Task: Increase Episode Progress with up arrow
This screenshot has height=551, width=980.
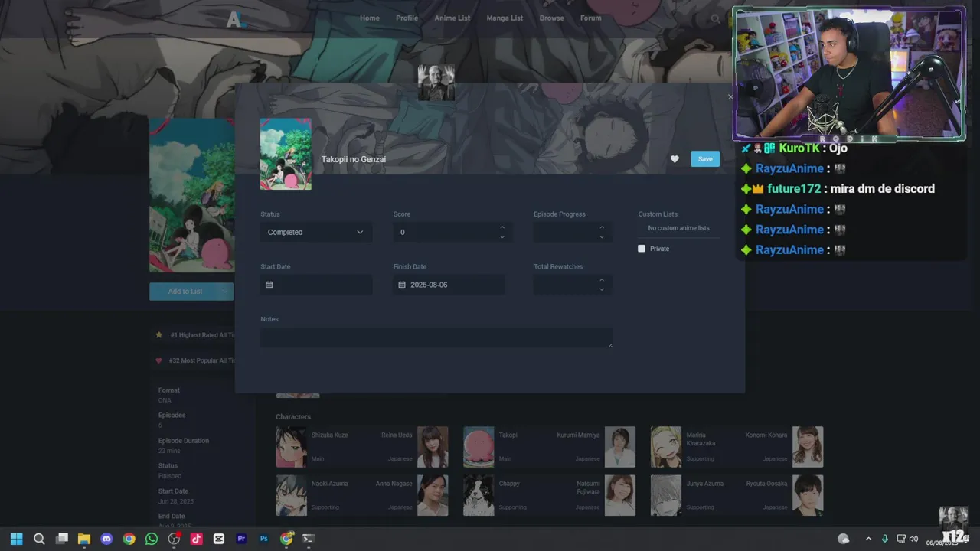Action: coord(602,227)
